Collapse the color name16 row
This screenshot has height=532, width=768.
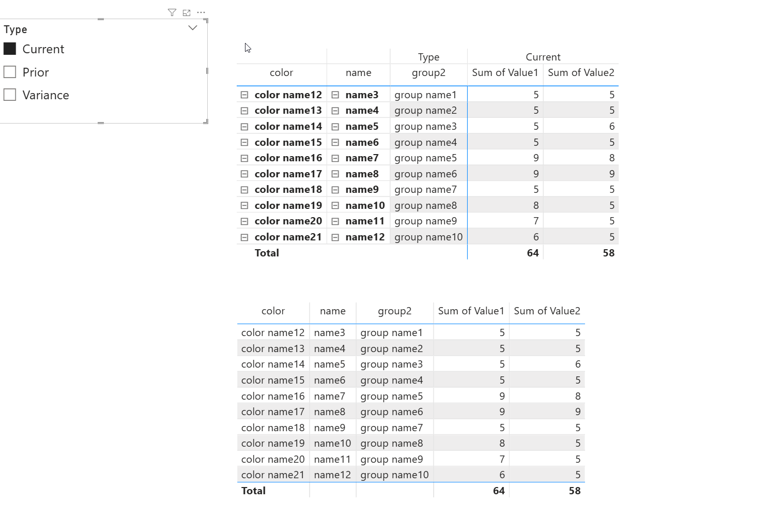tap(244, 158)
